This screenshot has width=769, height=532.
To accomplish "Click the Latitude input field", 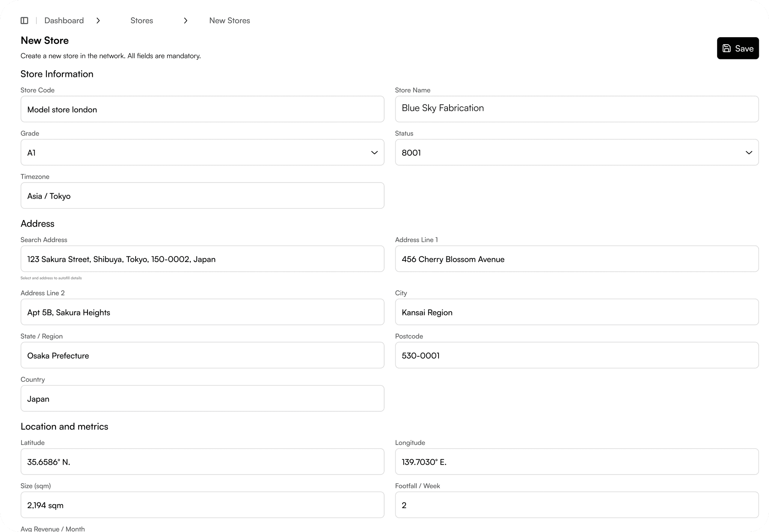I will pyautogui.click(x=202, y=462).
